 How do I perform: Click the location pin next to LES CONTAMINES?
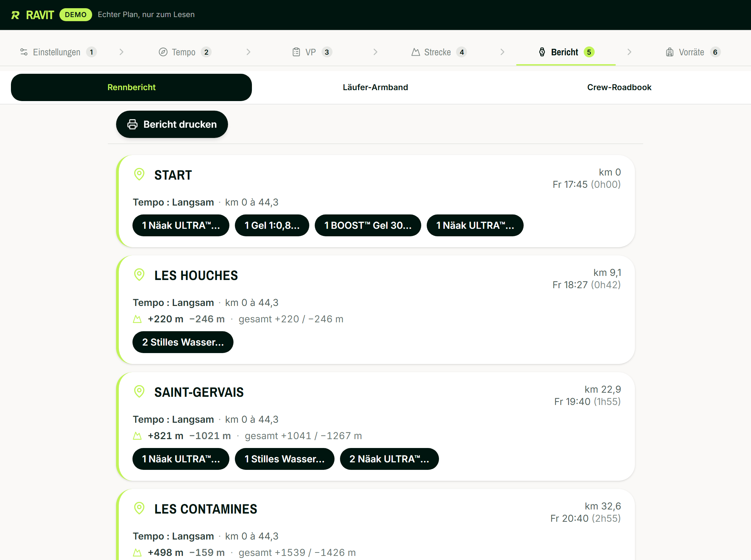139,508
